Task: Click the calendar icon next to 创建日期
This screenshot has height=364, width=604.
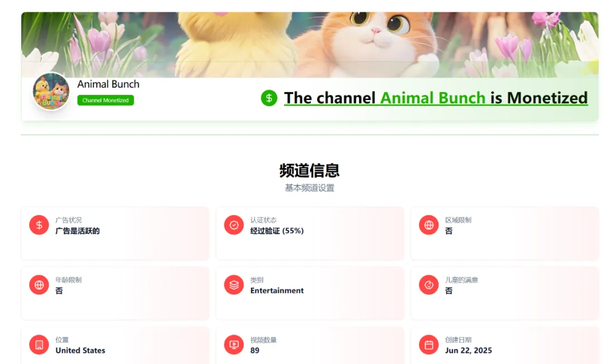Action: [428, 344]
